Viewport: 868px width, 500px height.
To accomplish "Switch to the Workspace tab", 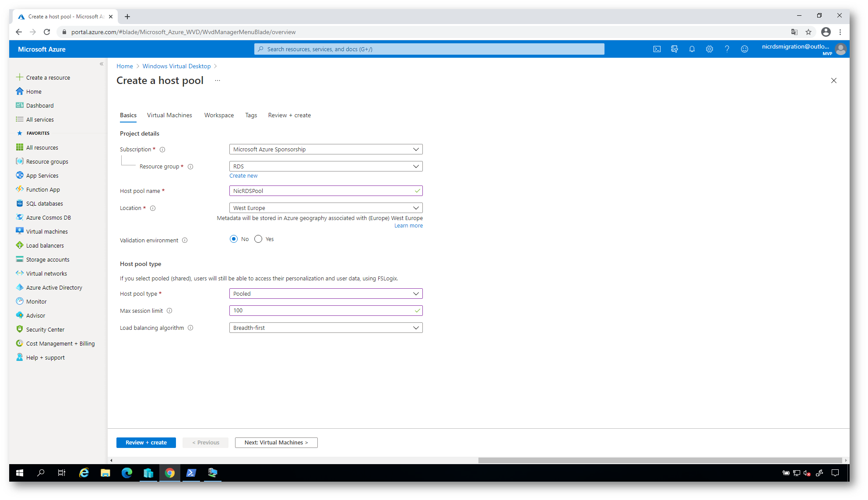I will pos(219,115).
